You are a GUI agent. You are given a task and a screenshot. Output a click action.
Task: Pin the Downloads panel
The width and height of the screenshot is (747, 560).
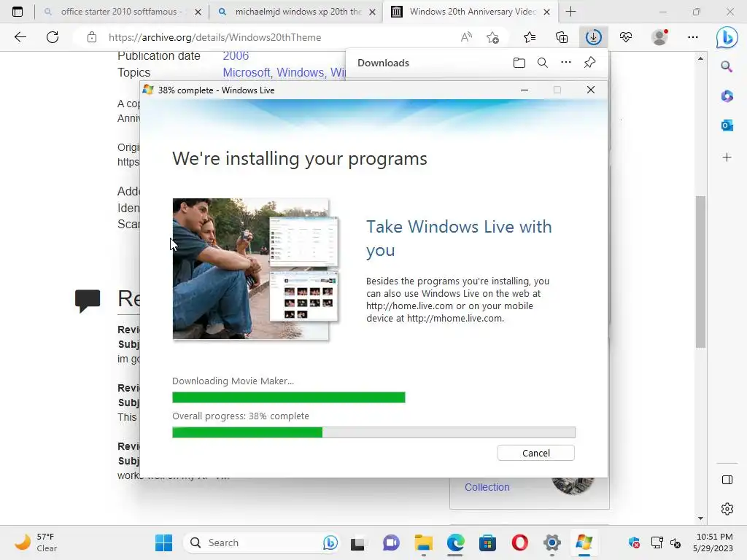pyautogui.click(x=589, y=63)
